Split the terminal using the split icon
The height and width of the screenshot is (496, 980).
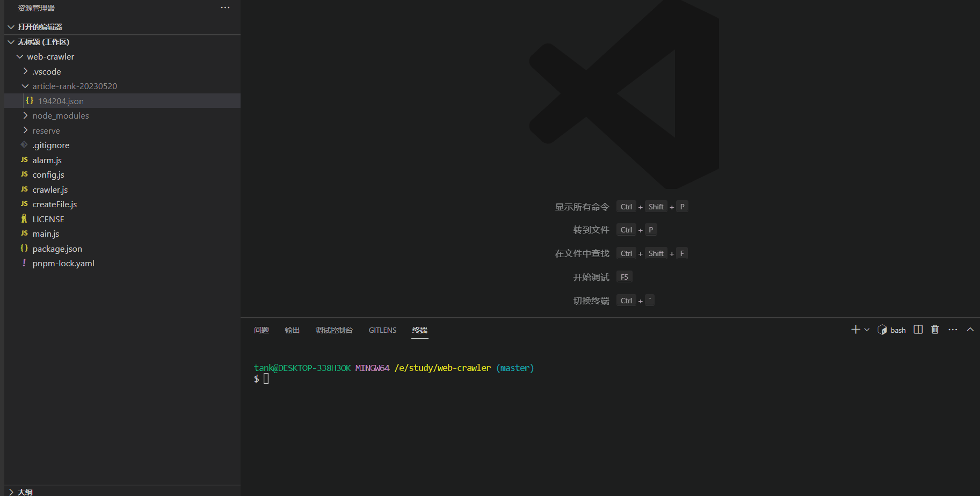tap(918, 329)
